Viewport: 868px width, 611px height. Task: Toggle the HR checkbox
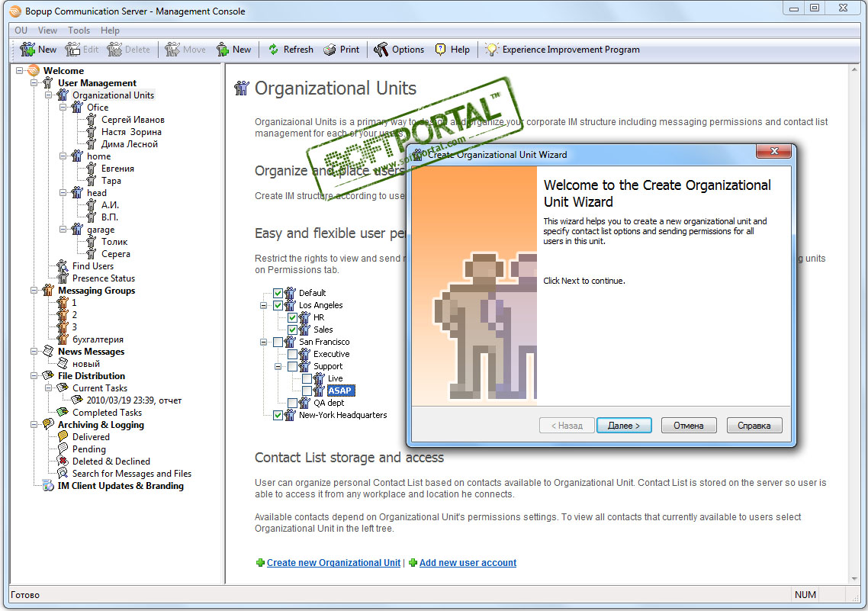[292, 317]
